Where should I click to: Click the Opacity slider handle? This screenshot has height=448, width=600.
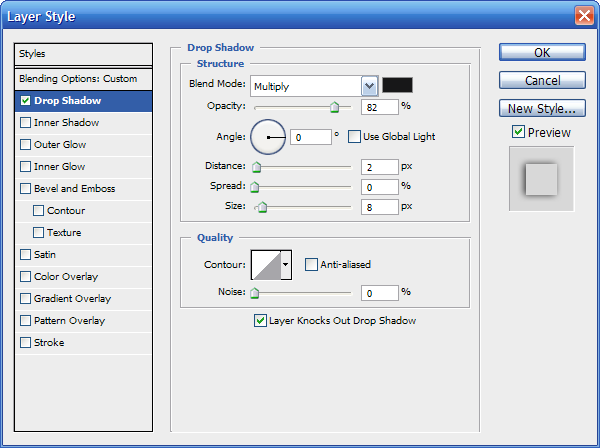tap(335, 107)
